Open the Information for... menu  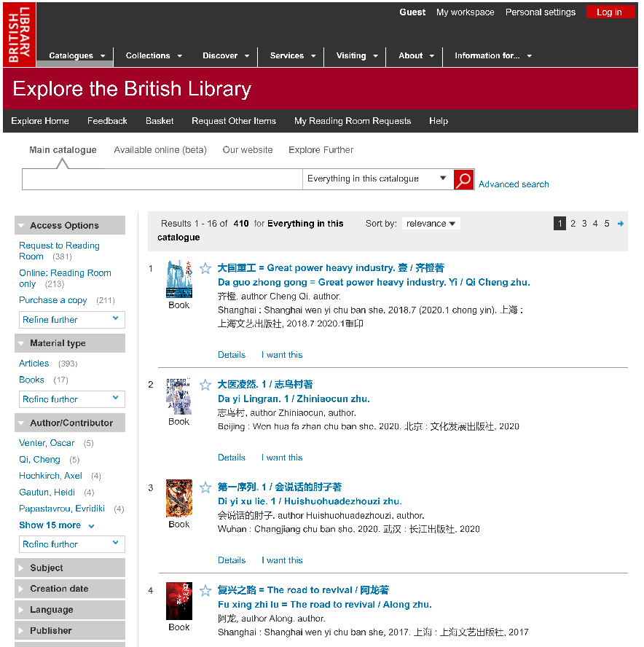493,55
